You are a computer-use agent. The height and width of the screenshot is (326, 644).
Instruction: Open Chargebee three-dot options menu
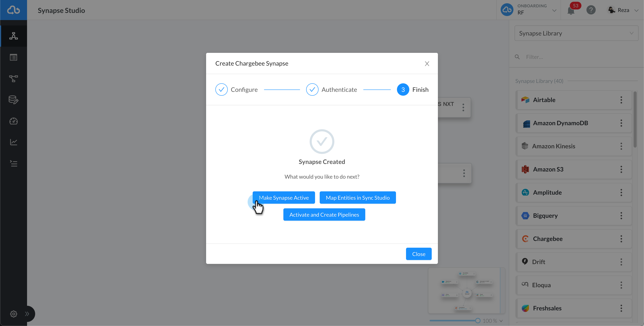pos(621,239)
